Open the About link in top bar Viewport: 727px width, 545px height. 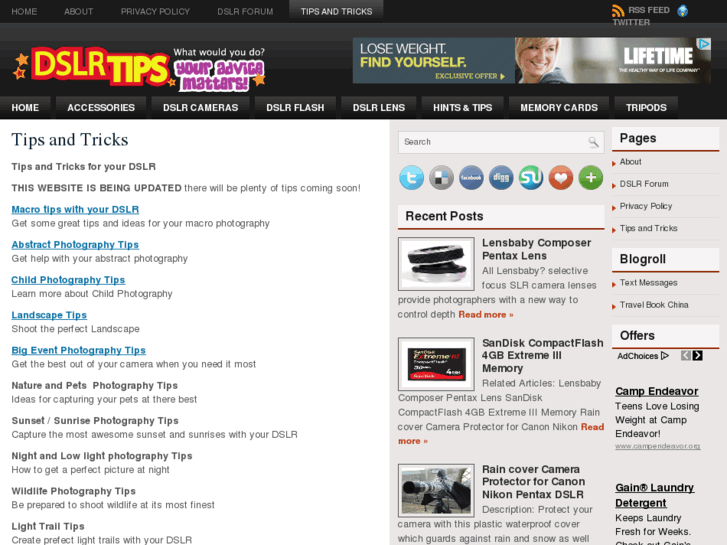tap(79, 12)
